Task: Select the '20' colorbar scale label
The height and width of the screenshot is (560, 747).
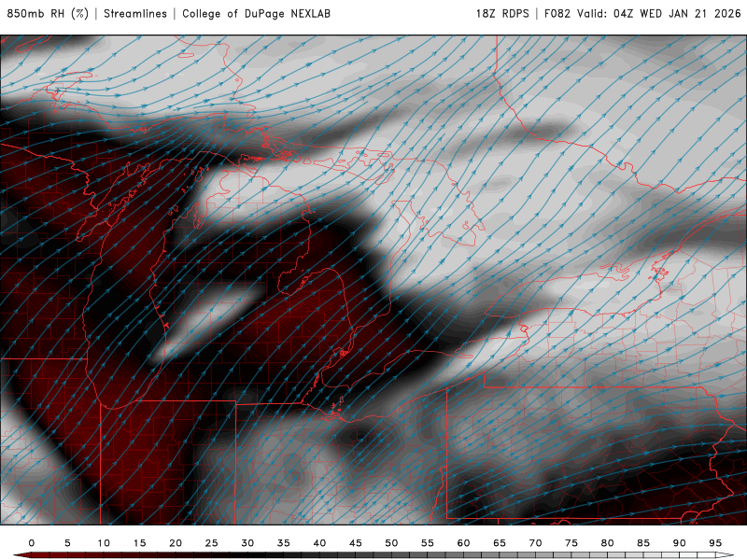Action: [x=176, y=543]
